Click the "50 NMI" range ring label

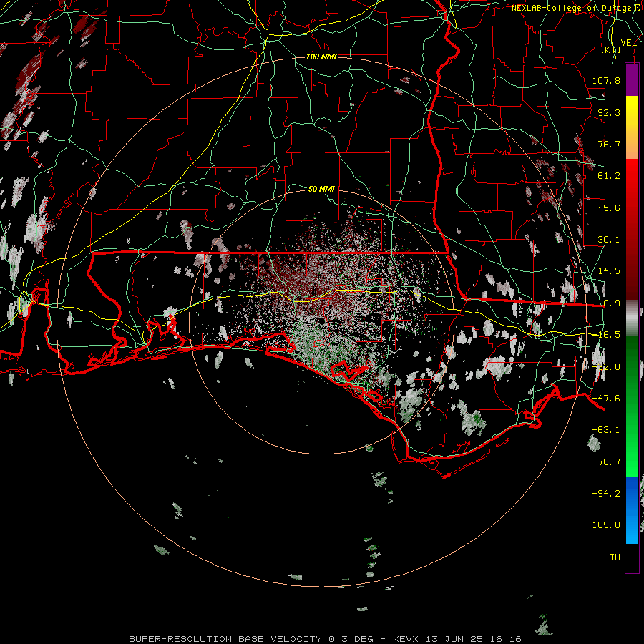[x=321, y=189]
